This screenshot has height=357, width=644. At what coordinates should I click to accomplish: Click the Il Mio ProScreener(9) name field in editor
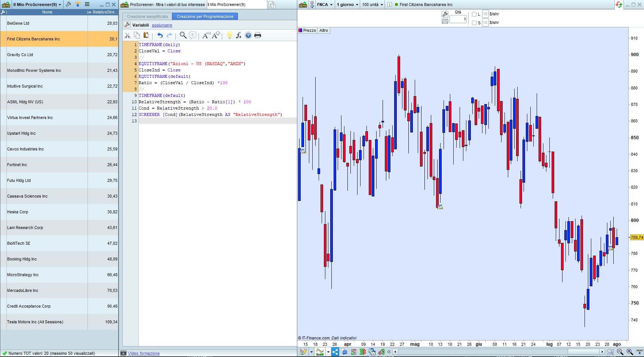(236, 4)
